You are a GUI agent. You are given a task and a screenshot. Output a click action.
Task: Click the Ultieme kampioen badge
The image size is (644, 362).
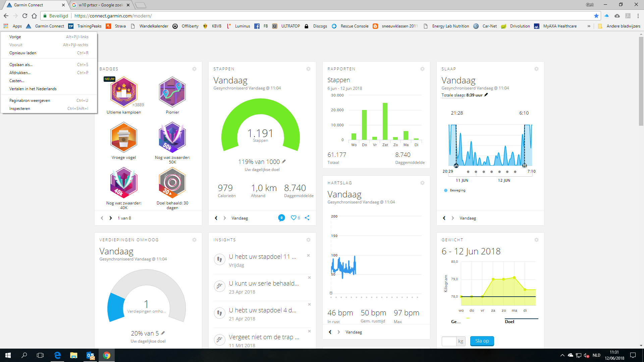click(x=124, y=92)
